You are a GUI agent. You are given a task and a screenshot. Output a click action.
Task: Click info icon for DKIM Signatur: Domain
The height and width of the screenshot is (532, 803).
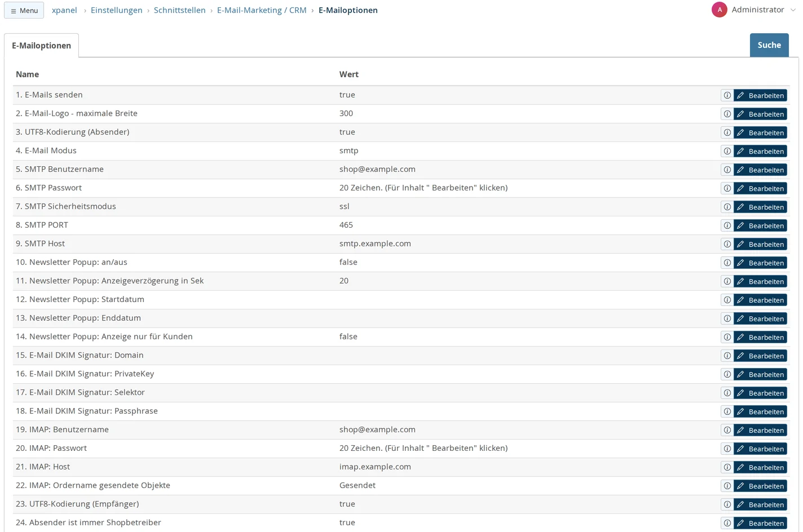pyautogui.click(x=727, y=356)
